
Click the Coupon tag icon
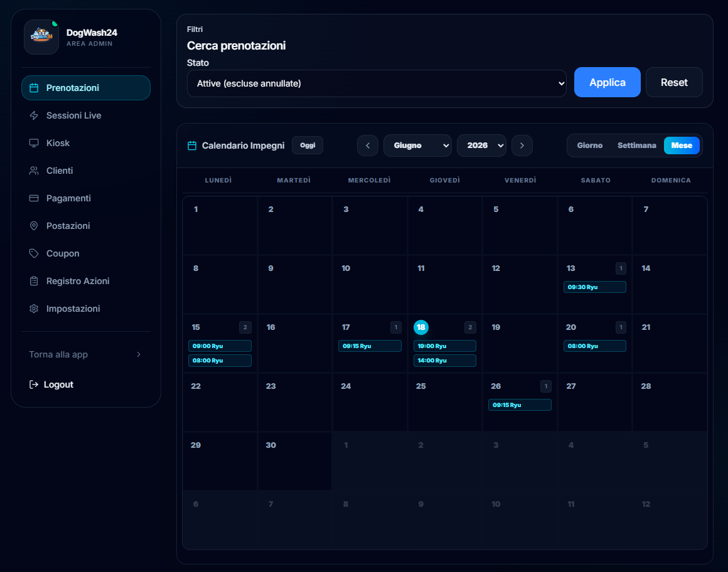[x=34, y=253]
